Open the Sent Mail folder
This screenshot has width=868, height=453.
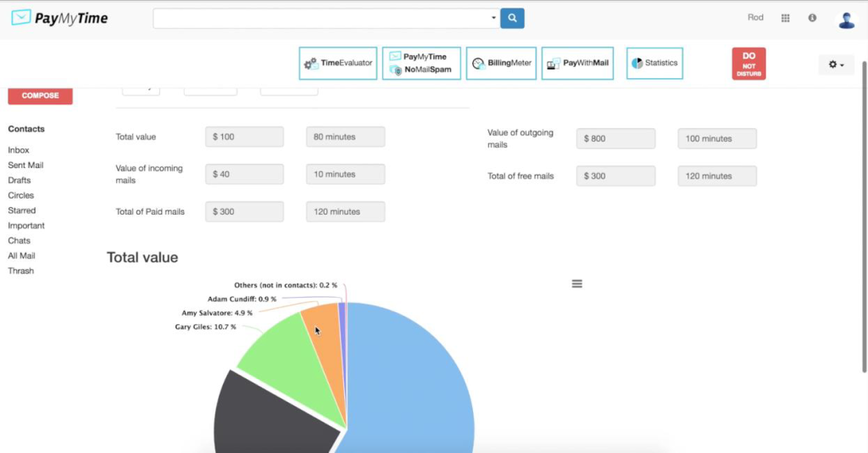(x=25, y=165)
